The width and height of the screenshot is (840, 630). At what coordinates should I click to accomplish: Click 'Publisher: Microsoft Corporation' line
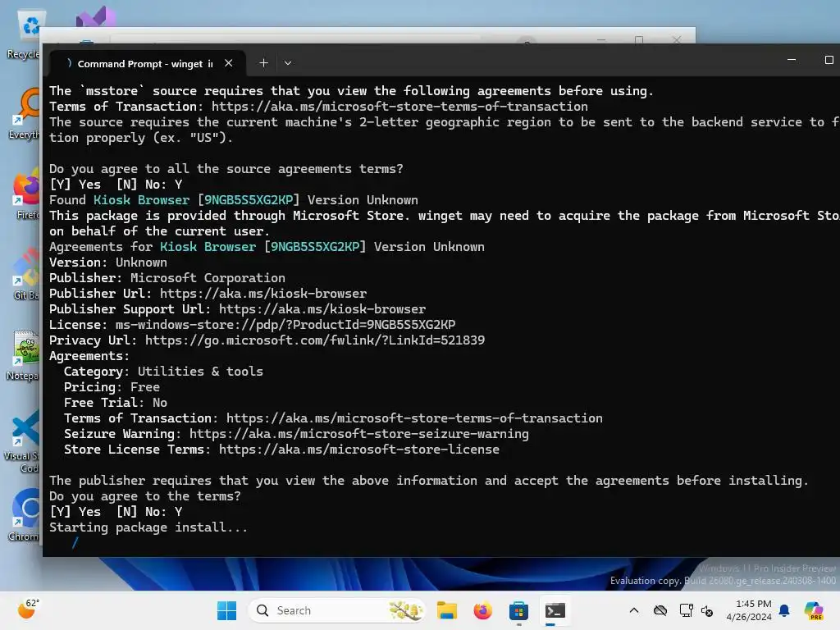point(167,278)
